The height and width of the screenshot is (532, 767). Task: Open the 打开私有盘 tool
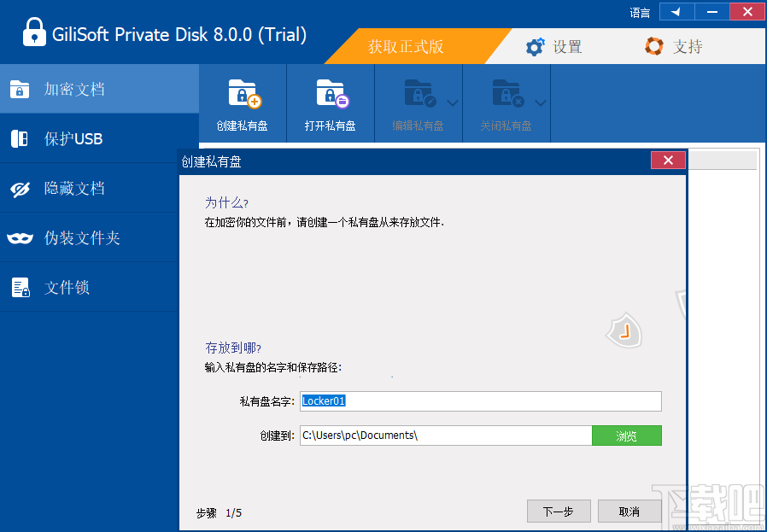tap(330, 92)
